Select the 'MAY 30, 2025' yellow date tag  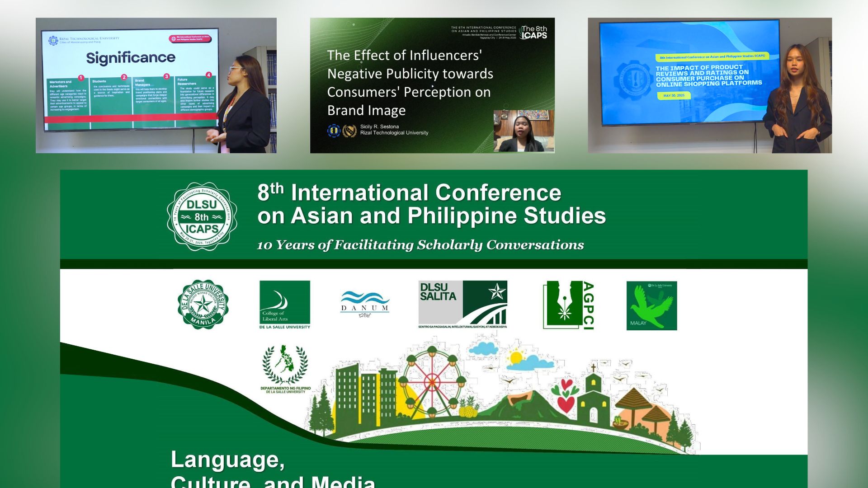tap(675, 95)
